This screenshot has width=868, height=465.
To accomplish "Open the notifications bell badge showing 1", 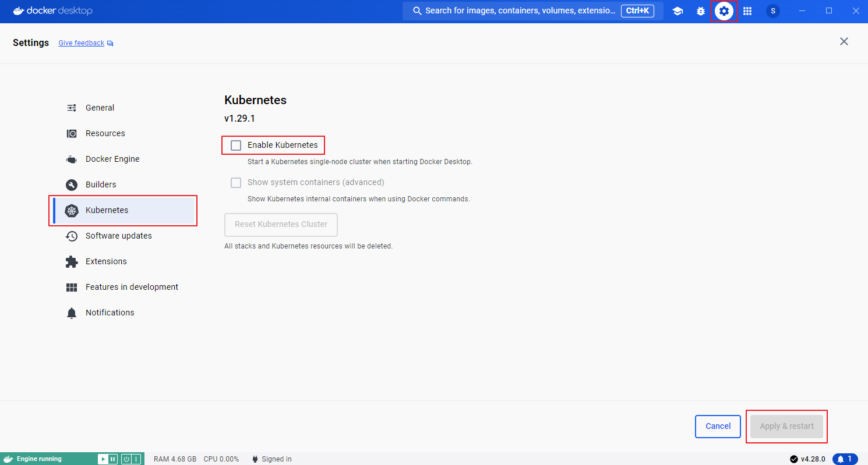I will click(845, 459).
